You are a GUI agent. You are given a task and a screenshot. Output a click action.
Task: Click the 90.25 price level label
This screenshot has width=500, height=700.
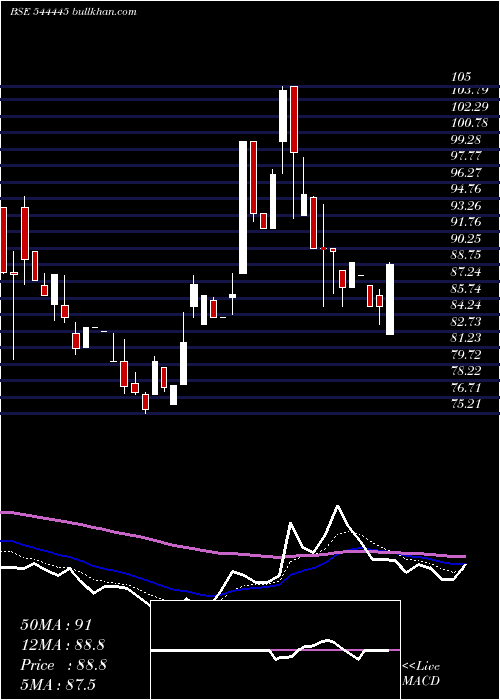466,238
